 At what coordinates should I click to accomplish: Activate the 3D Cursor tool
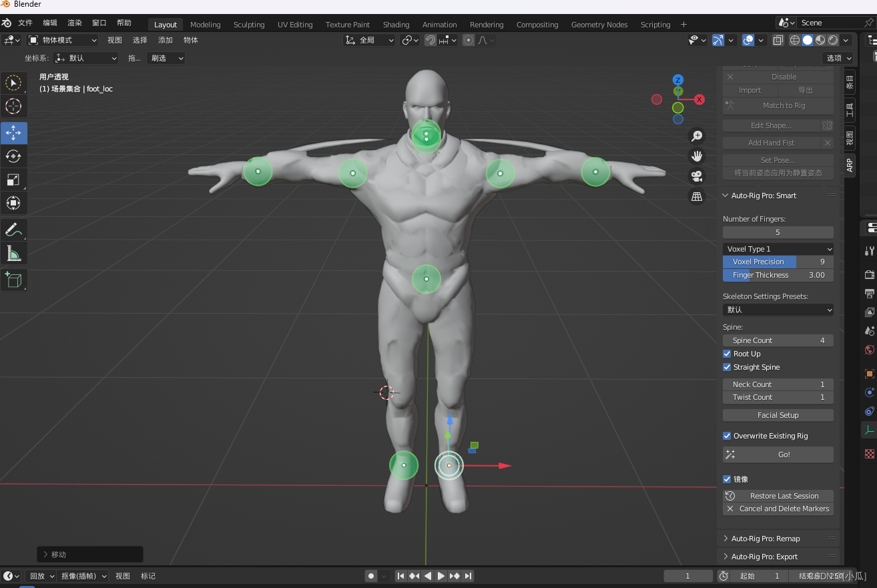[13, 106]
